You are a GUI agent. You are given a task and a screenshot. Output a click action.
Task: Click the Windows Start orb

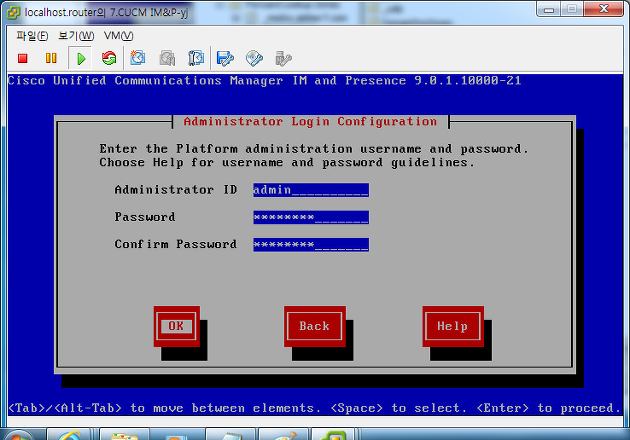click(x=19, y=436)
